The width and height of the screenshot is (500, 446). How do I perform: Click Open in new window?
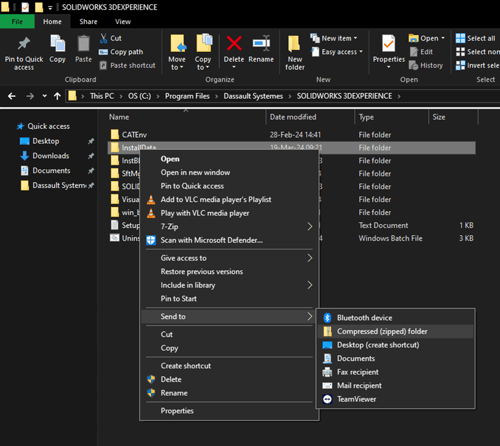pyautogui.click(x=229, y=172)
